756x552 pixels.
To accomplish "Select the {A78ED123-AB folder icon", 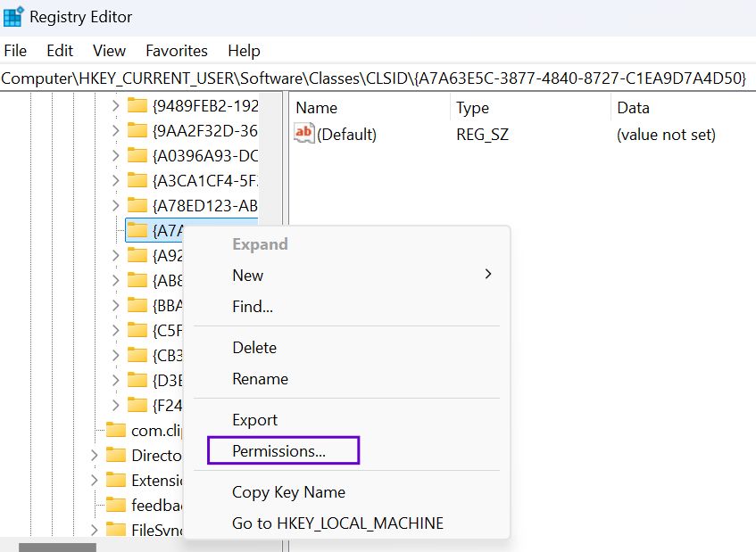I will coord(137,206).
